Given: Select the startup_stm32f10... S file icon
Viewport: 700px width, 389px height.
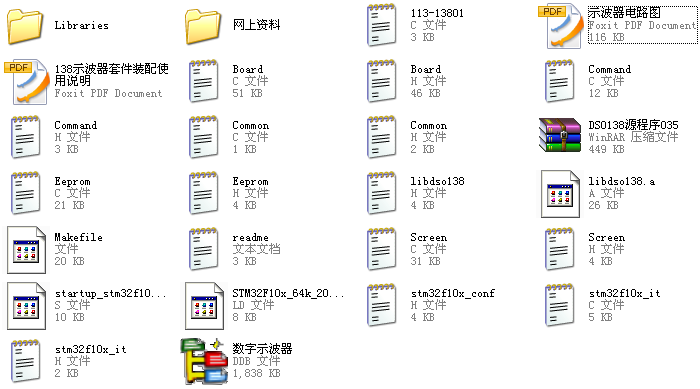Looking at the screenshot, I should pyautogui.click(x=26, y=306).
